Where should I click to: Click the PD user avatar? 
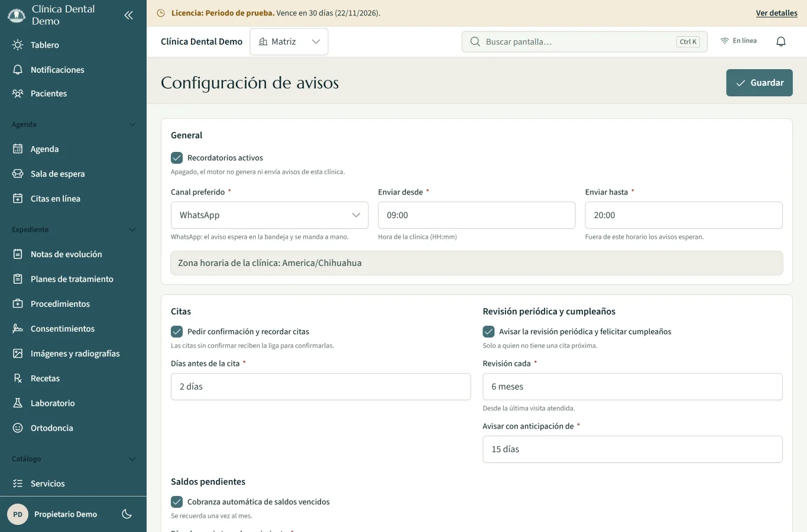coord(18,514)
